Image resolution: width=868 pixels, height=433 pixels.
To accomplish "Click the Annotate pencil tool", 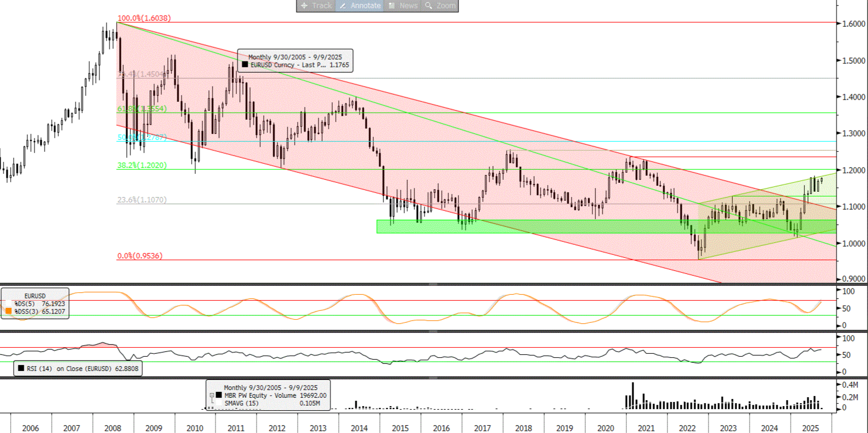I will (360, 5).
